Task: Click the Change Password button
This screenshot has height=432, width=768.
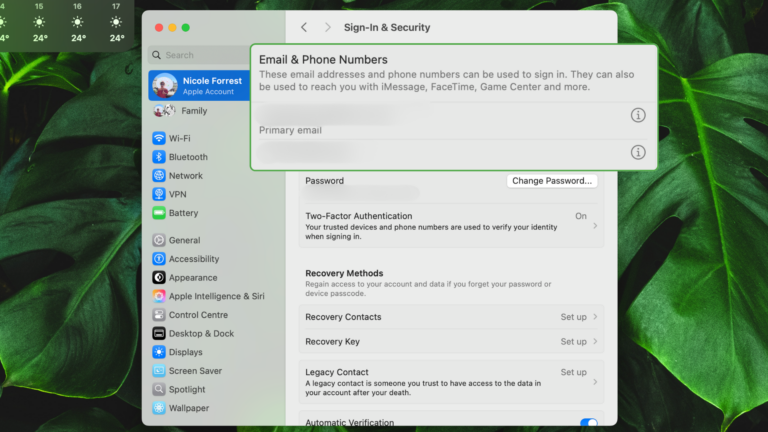Action: 552,181
